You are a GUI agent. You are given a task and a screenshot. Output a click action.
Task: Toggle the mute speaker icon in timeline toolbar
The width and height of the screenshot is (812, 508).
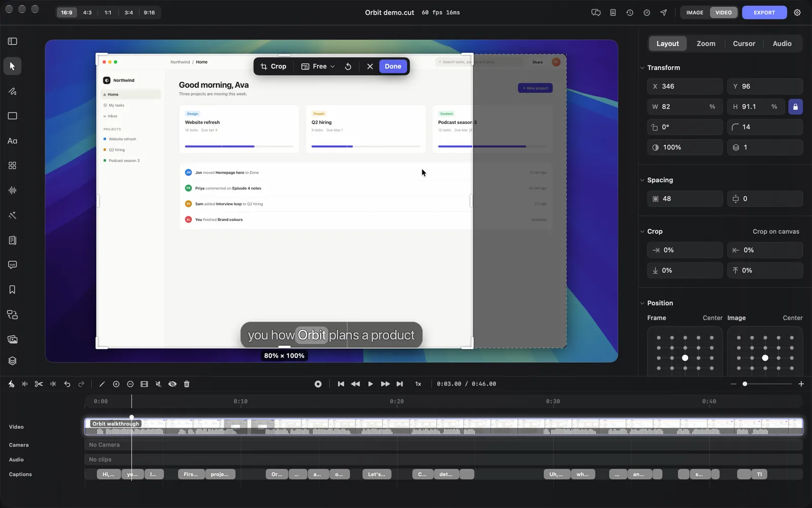(158, 384)
